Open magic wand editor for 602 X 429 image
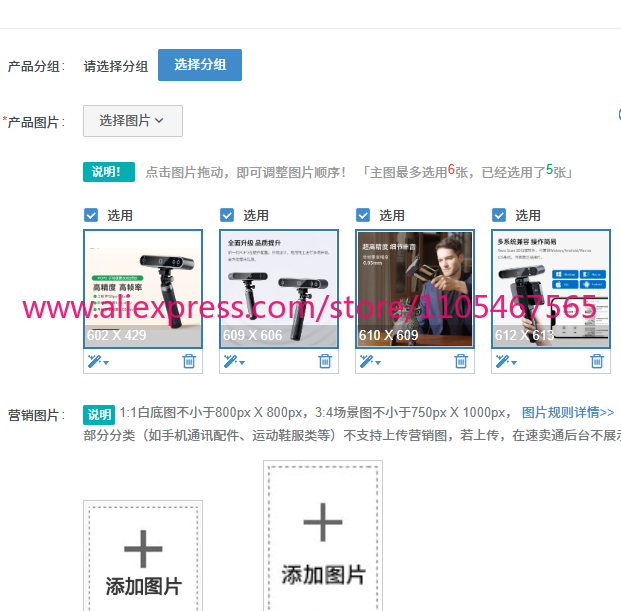Screen dimensions: 621x611 point(94,361)
